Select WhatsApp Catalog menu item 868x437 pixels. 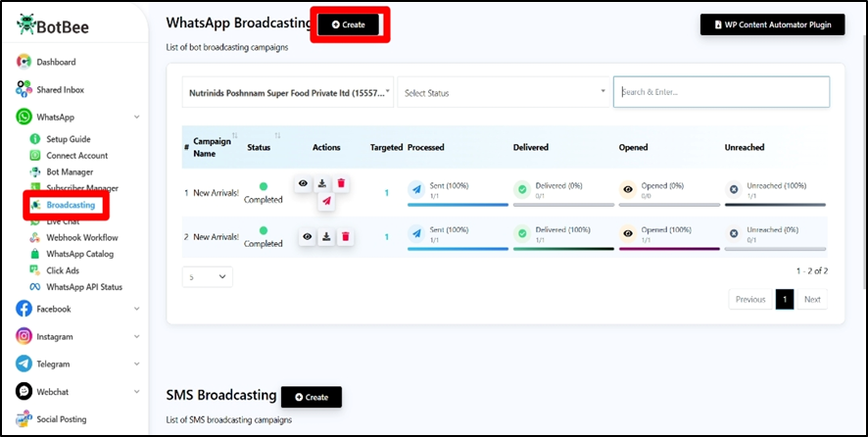point(79,254)
